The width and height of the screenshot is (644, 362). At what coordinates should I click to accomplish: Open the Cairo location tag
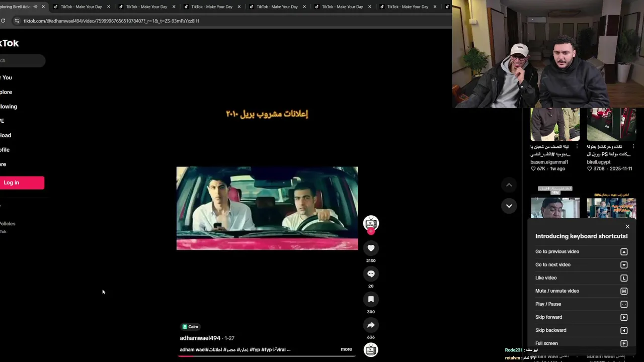(190, 327)
